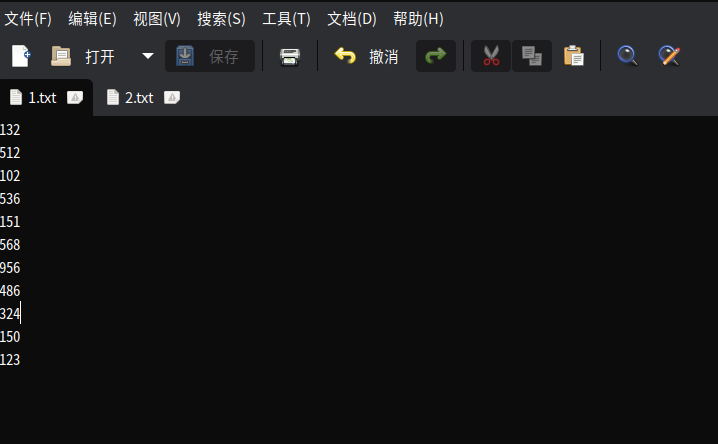Click the open folder icon
This screenshot has width=718, height=444.
(x=61, y=56)
